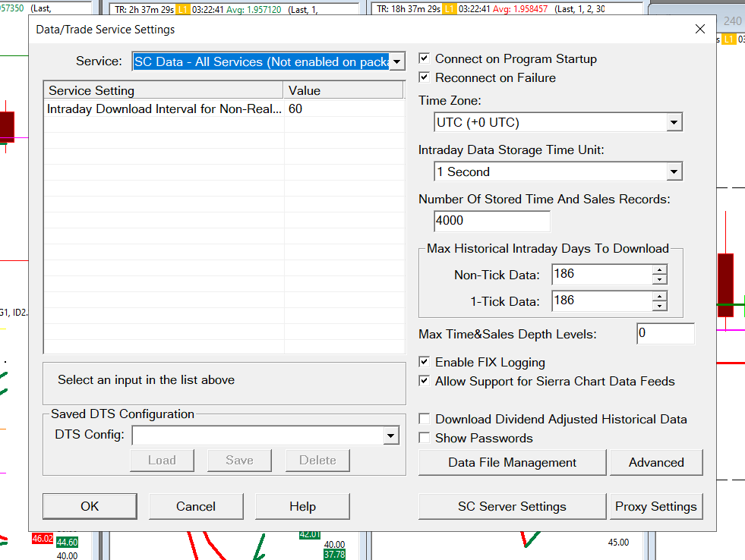Open the Service dropdown list

(396, 61)
